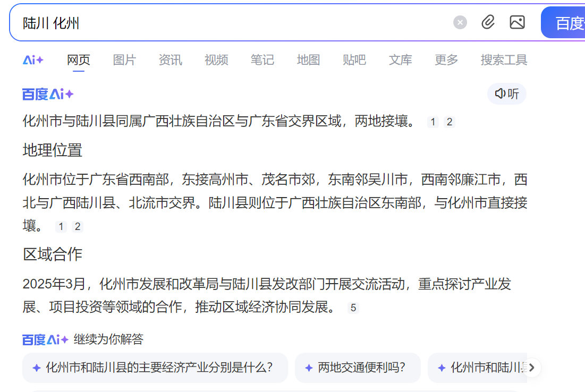Open the 视频 tab

point(216,60)
